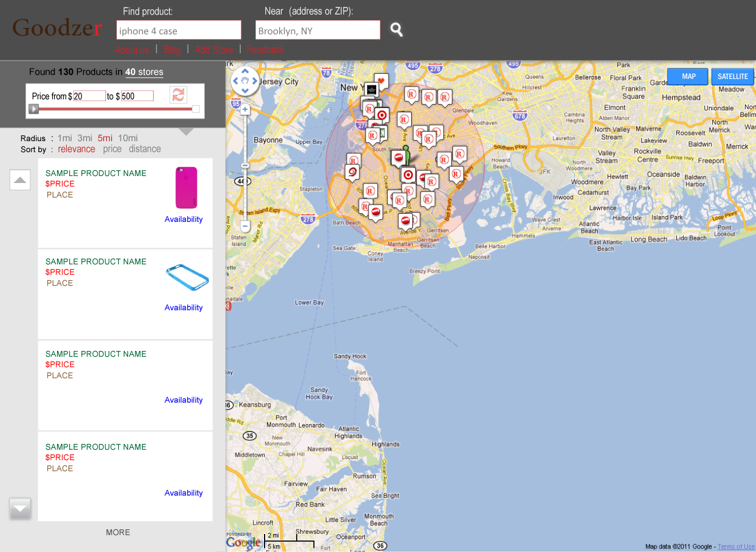Image resolution: width=756 pixels, height=552 pixels.
Task: Pan the map left with the arrow
Action: pyautogui.click(x=236, y=81)
